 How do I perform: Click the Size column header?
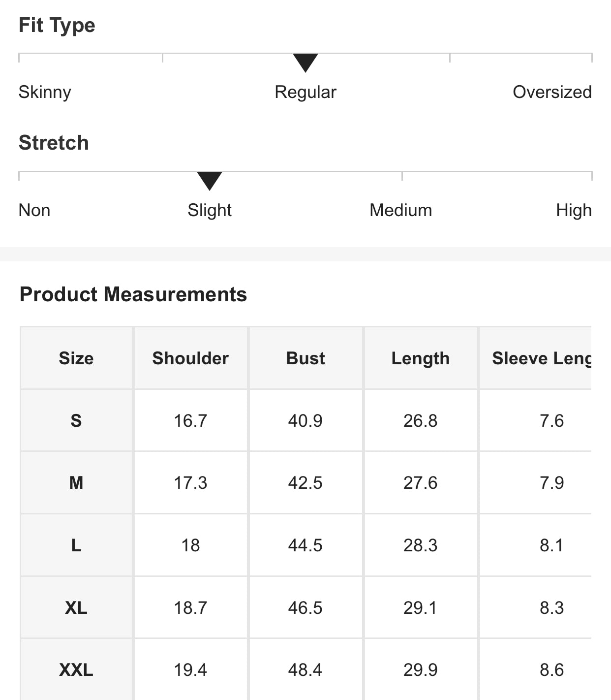76,358
